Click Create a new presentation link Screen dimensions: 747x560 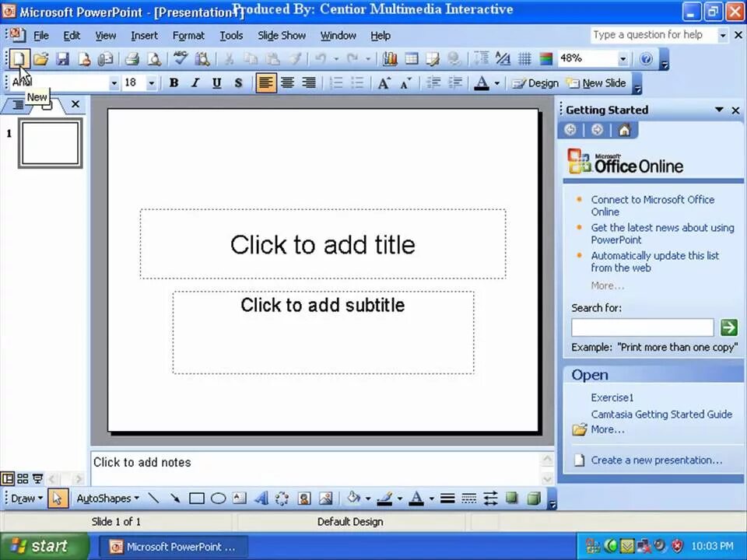657,460
